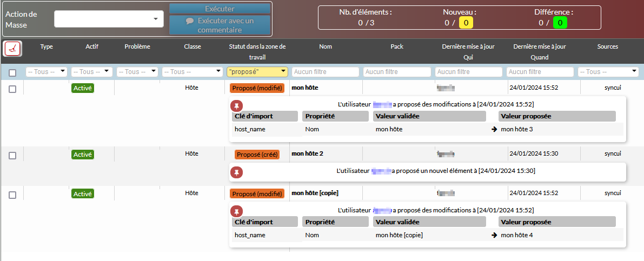644x261 pixels.
Task: Tick the checkbox for 'mon hôte' row
Action: tap(12, 89)
